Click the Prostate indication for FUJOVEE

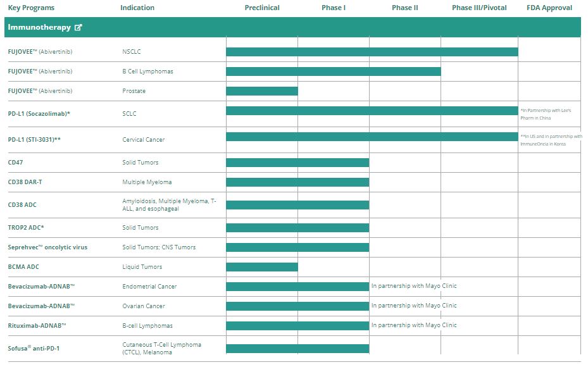coord(134,91)
